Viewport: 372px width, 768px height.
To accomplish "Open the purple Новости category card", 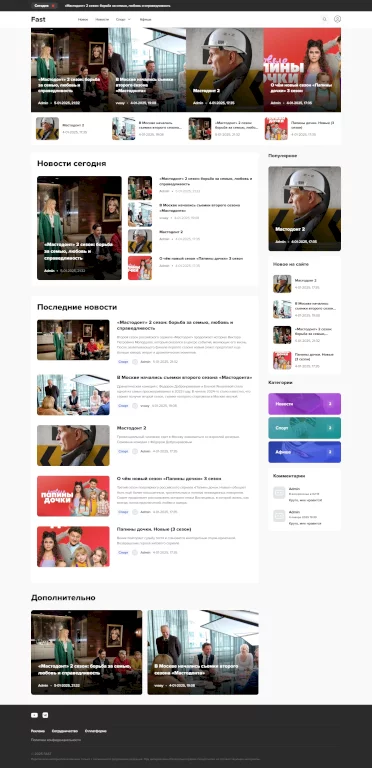I will (x=304, y=404).
